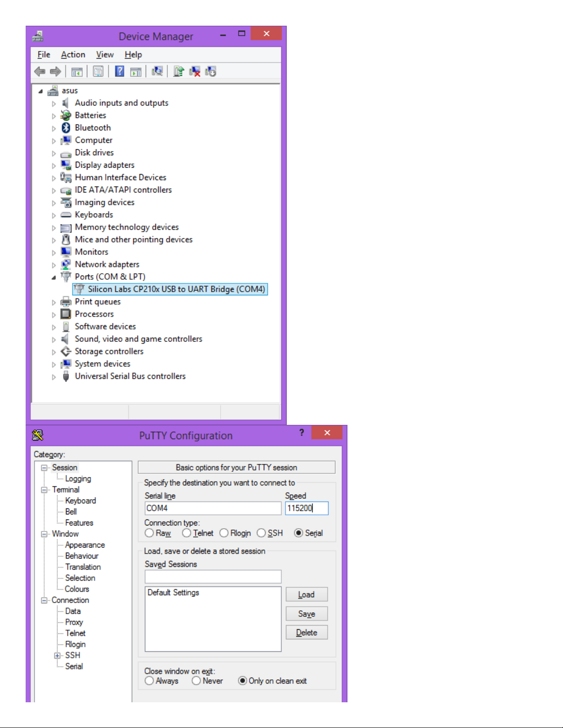Select the SSH connection type
Image resolution: width=563 pixels, height=728 pixels.
click(x=262, y=533)
